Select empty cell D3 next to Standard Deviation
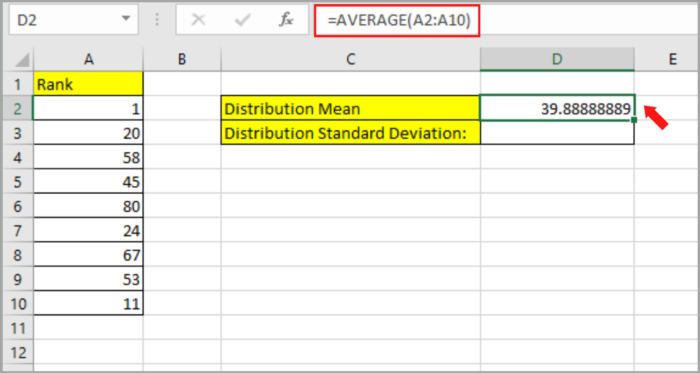700x373 pixels. (557, 133)
